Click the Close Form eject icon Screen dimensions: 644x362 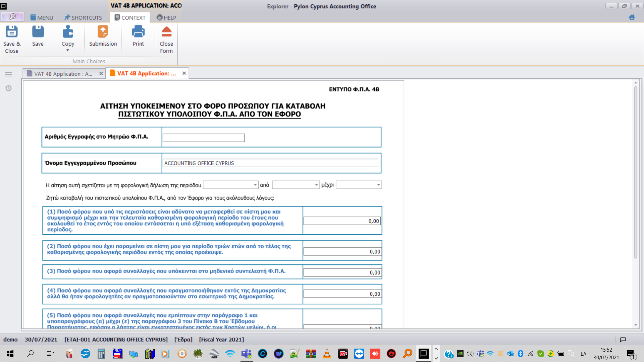[x=166, y=32]
